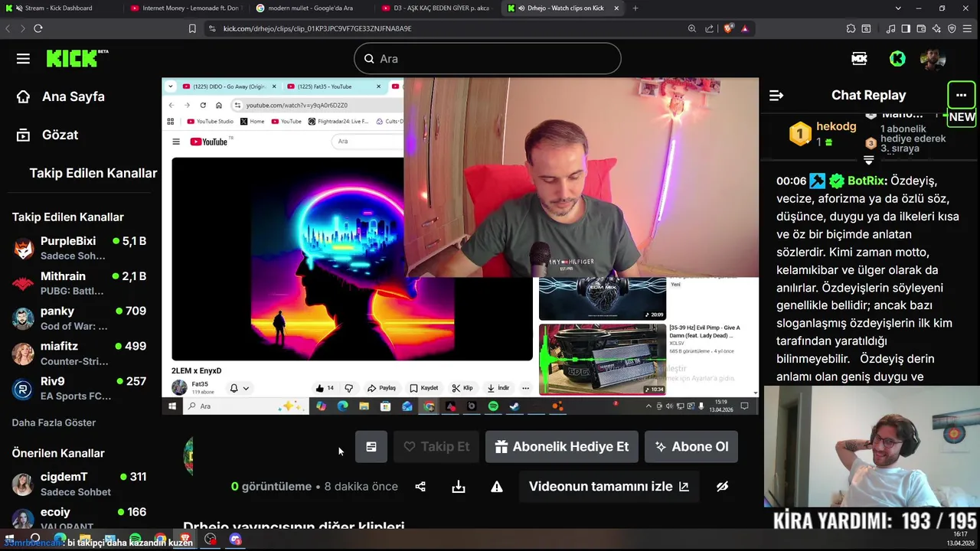
Task: Click the 8 dakika önce timestamp text
Action: point(361,487)
